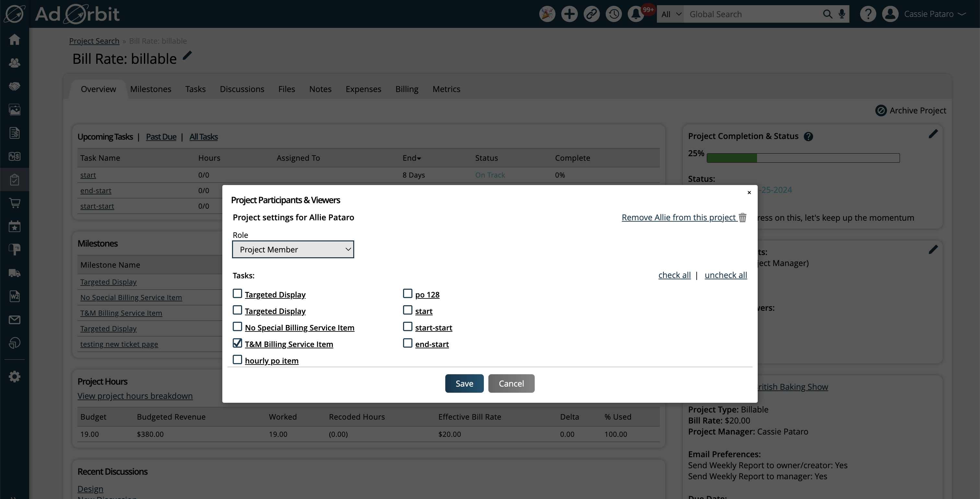Click the trash icon to remove Allie

tap(742, 217)
